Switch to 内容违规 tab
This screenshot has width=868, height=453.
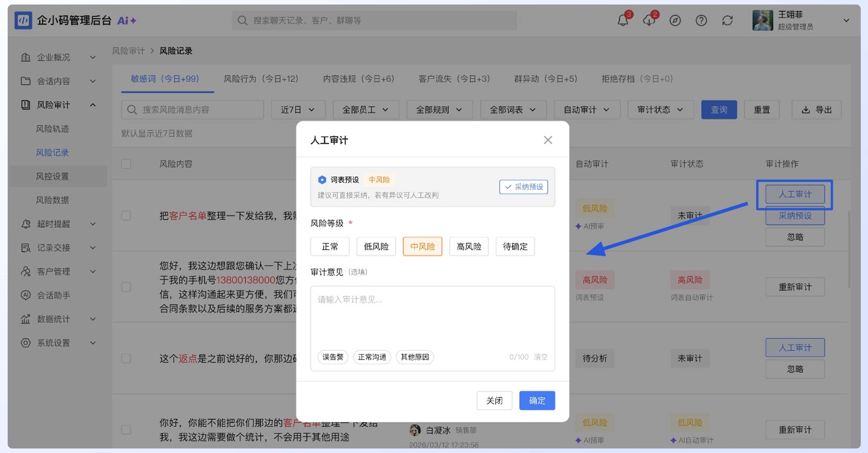click(x=359, y=79)
